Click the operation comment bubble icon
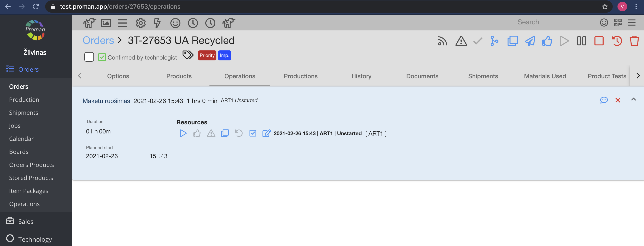 [604, 100]
